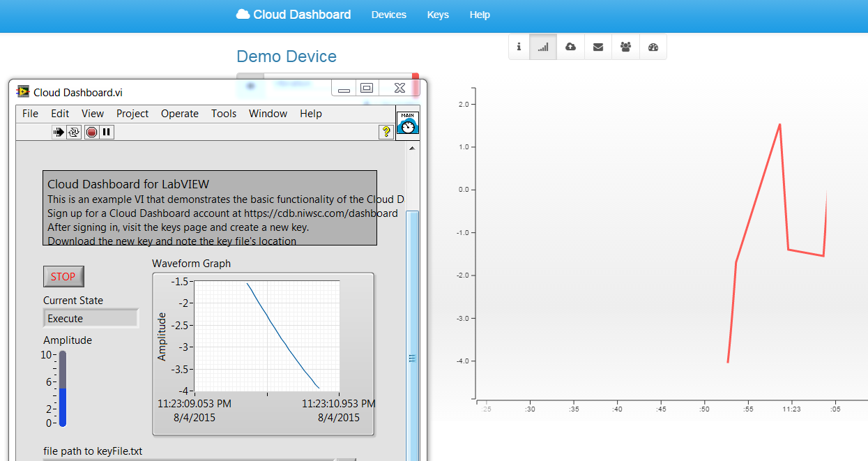Open the LabVIEW Help menu

[x=311, y=114]
